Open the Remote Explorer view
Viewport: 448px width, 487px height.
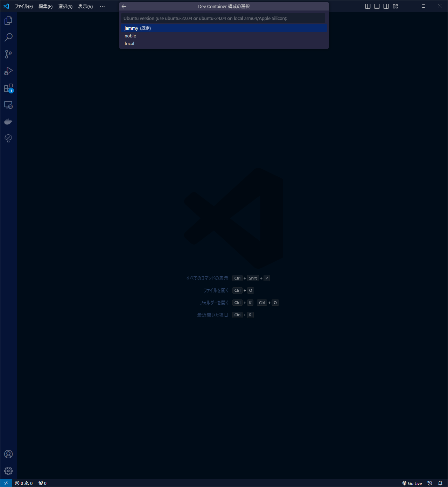pyautogui.click(x=8, y=105)
